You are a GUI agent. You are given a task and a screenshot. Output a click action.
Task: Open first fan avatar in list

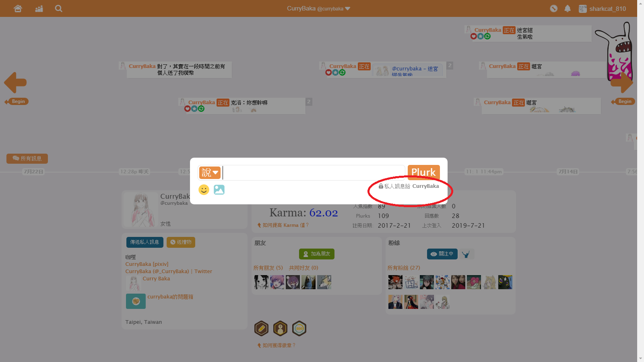coord(395,282)
